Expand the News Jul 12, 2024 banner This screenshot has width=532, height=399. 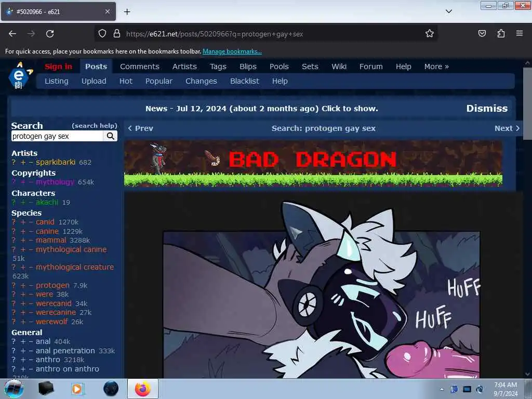262,109
